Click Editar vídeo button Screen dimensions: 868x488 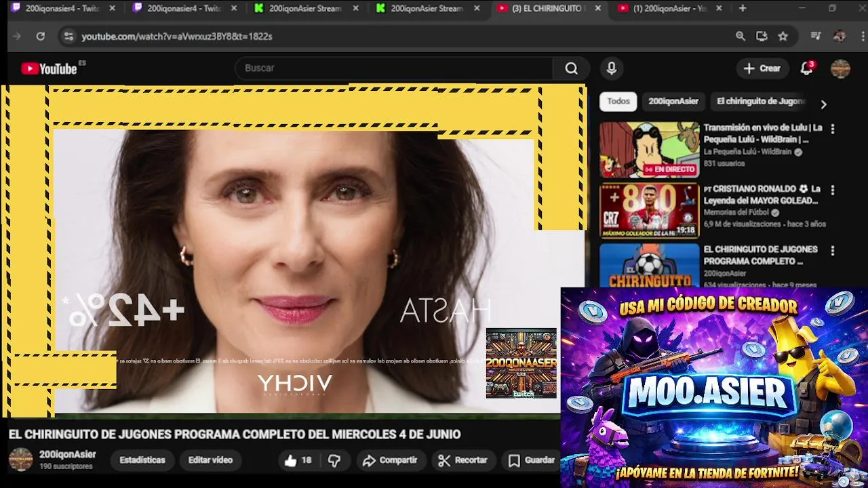(210, 460)
